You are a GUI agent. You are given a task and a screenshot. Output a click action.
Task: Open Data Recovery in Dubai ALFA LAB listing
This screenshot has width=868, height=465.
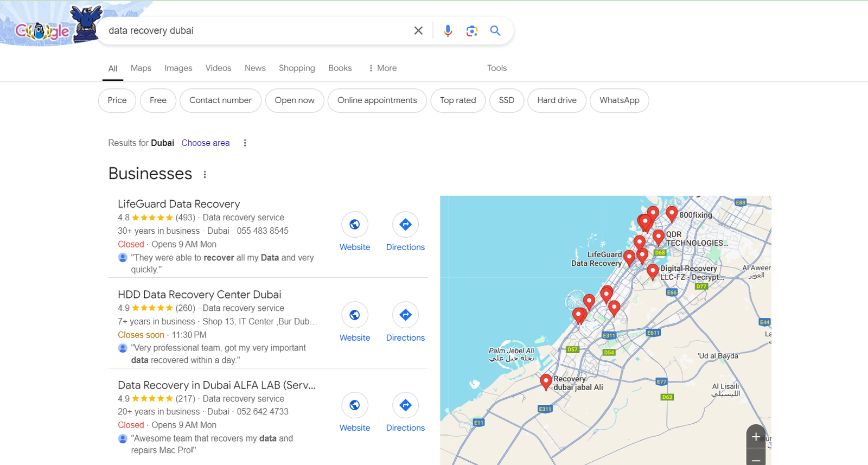coord(217,385)
